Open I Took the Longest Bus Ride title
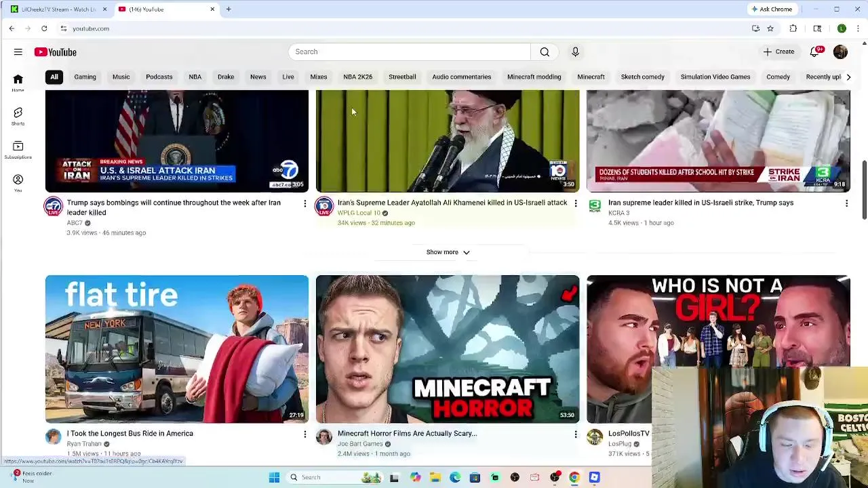The height and width of the screenshot is (488, 868). click(x=130, y=433)
